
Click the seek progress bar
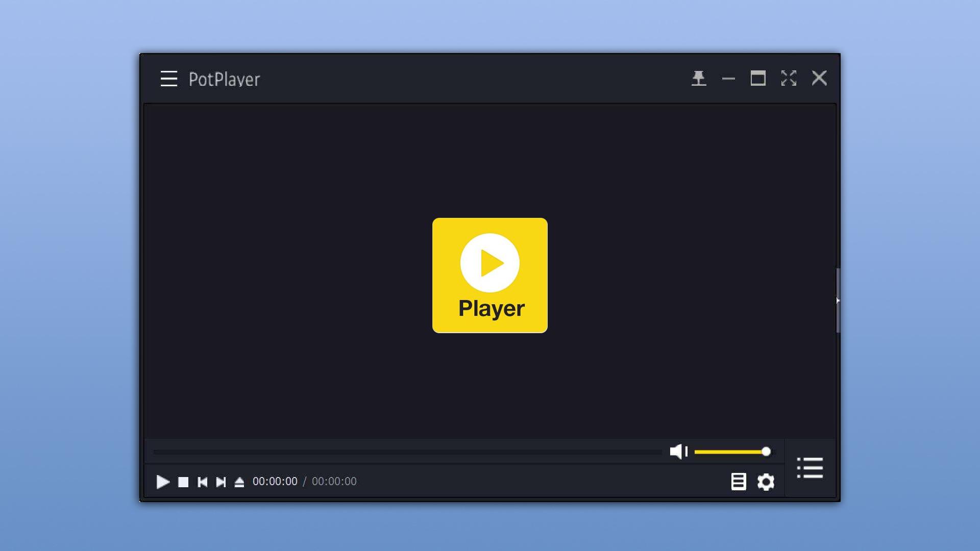tap(407, 452)
